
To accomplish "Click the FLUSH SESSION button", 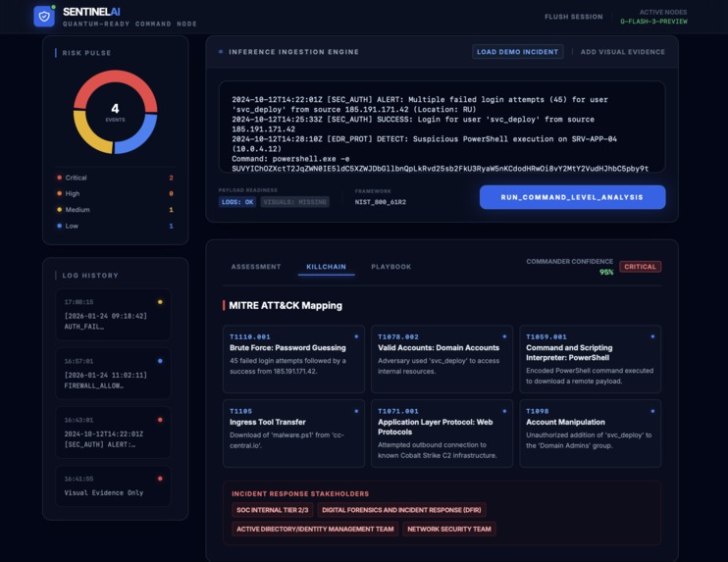I will (x=573, y=17).
